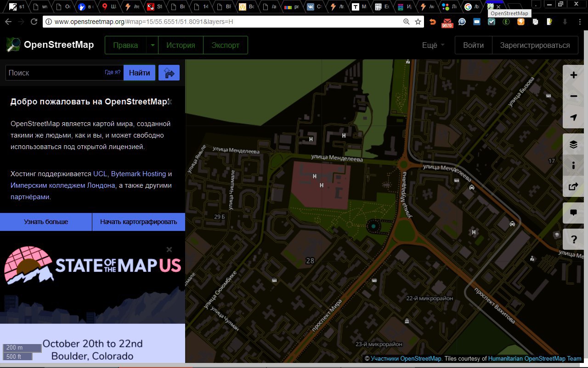Open the orange lightning bolt extension
This screenshot has height=368, width=588.
[x=521, y=22]
